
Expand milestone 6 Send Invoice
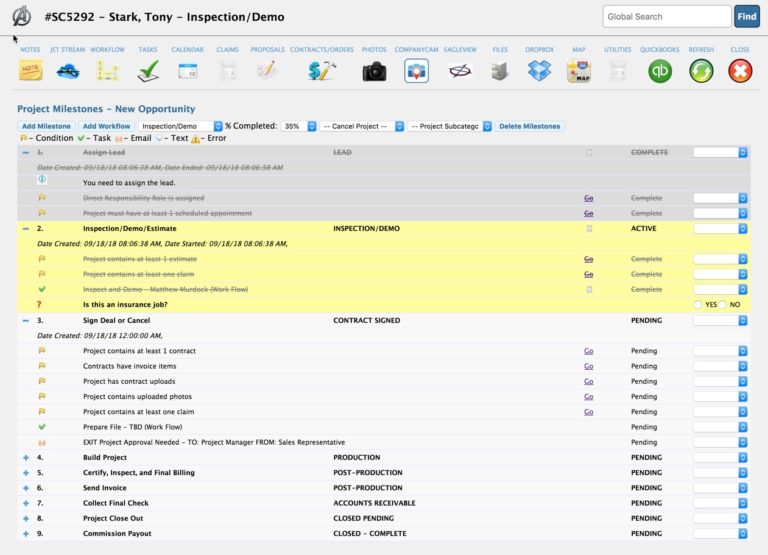[26, 488]
